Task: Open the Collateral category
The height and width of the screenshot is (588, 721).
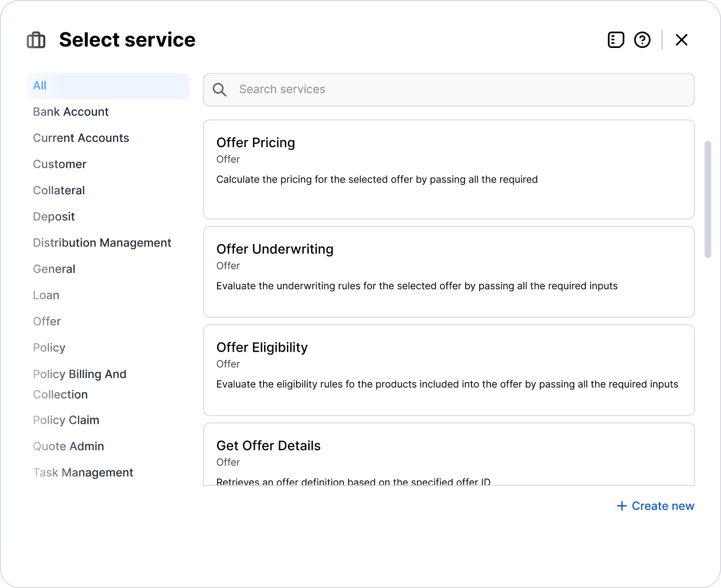Action: [x=59, y=190]
